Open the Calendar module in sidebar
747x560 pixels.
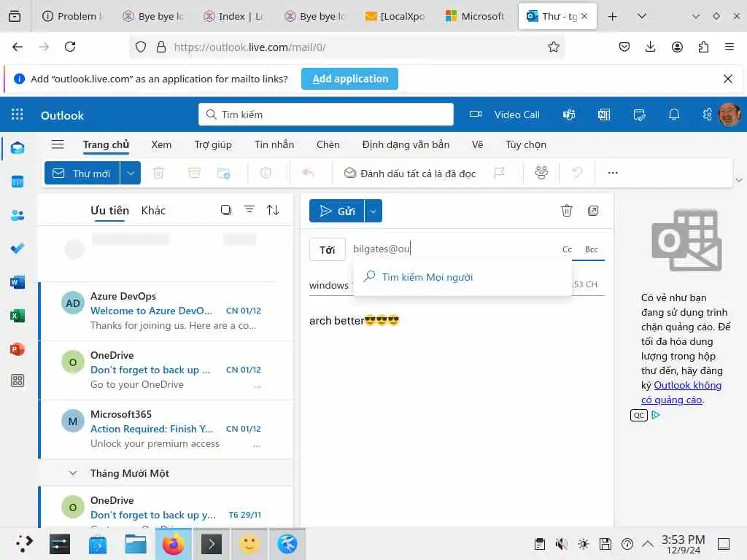(18, 182)
